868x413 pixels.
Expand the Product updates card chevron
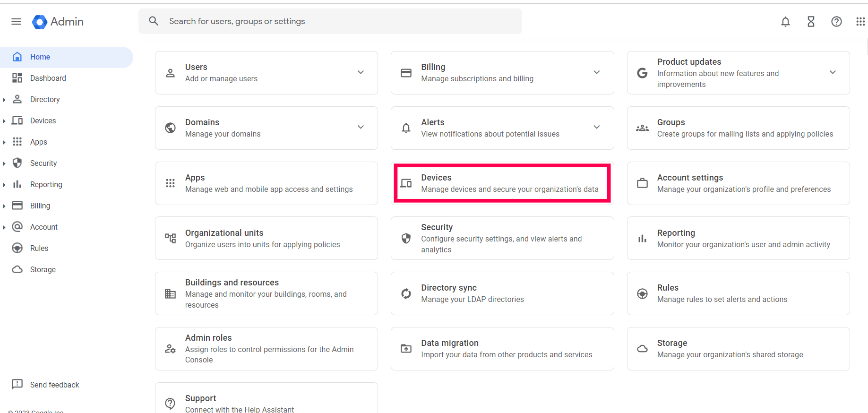coord(833,72)
